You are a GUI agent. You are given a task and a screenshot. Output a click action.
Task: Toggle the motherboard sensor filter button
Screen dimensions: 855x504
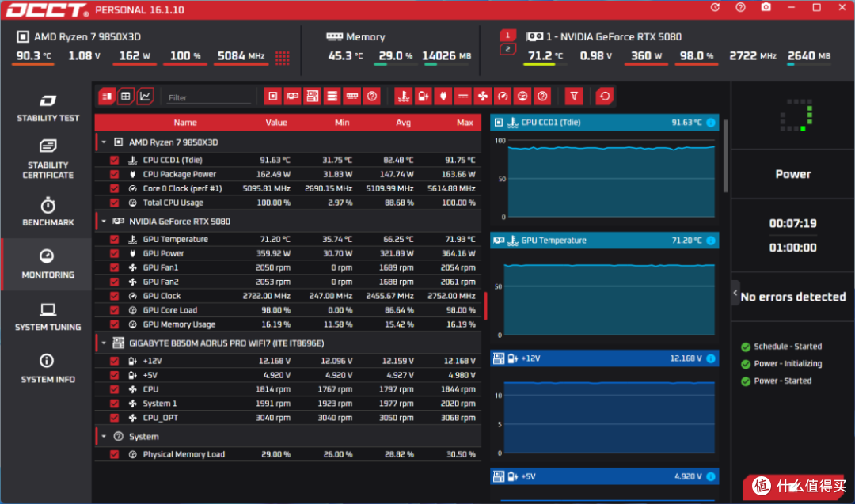(313, 97)
